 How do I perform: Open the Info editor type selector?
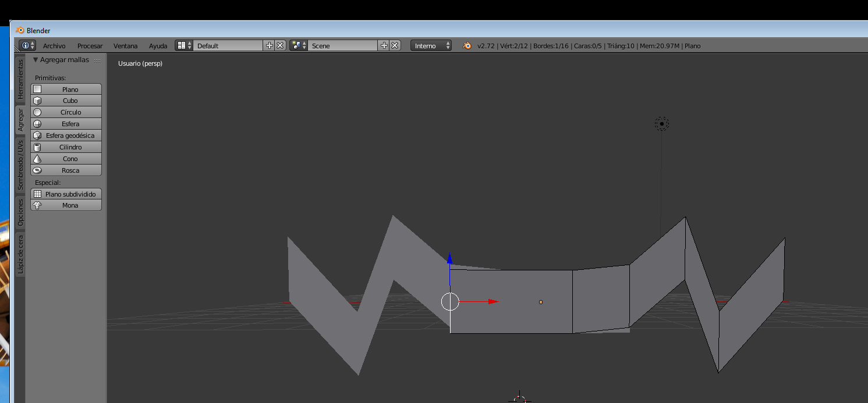pyautogui.click(x=27, y=45)
